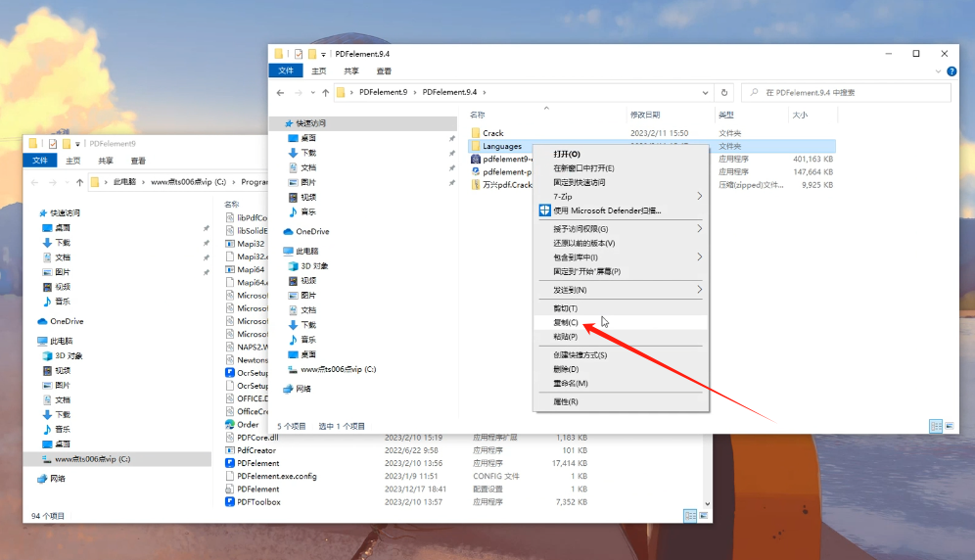Click Refresh button in PDFelement9.4 address bar
The height and width of the screenshot is (560, 975).
[724, 92]
